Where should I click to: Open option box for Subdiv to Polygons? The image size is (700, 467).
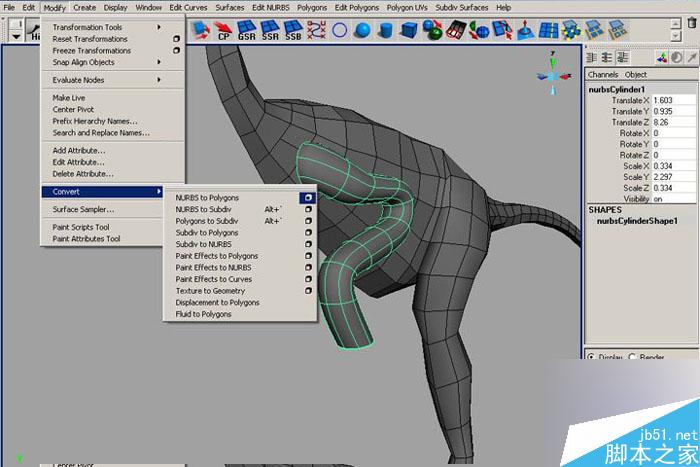[308, 232]
